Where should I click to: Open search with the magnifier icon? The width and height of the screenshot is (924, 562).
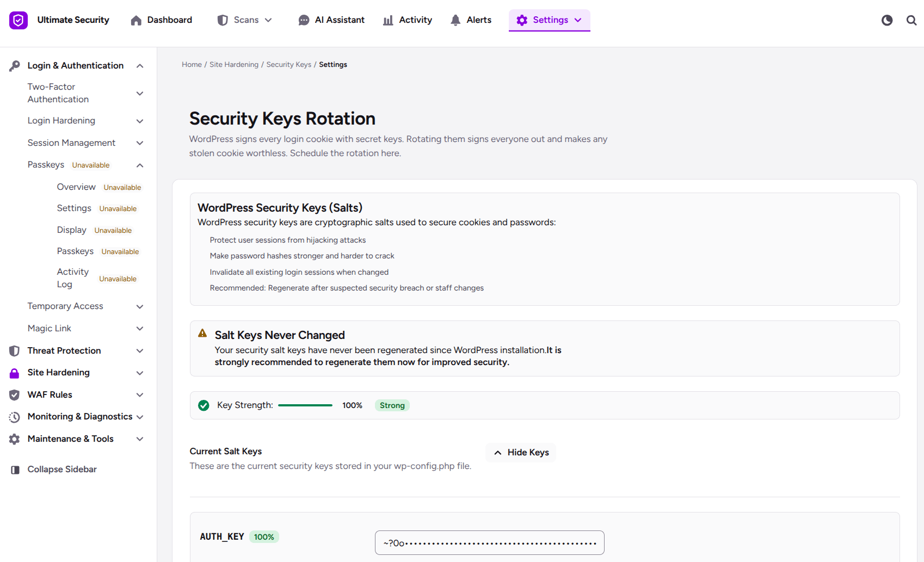click(x=911, y=20)
